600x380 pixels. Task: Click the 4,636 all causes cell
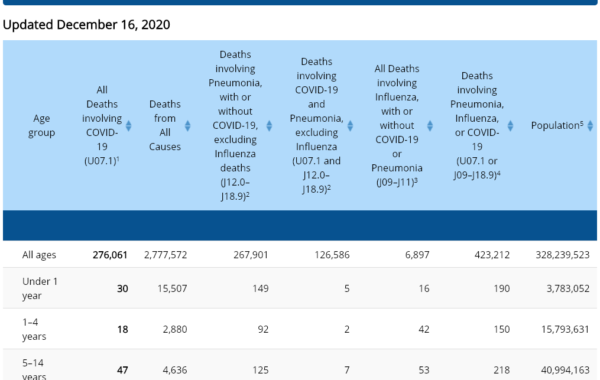[x=175, y=370]
